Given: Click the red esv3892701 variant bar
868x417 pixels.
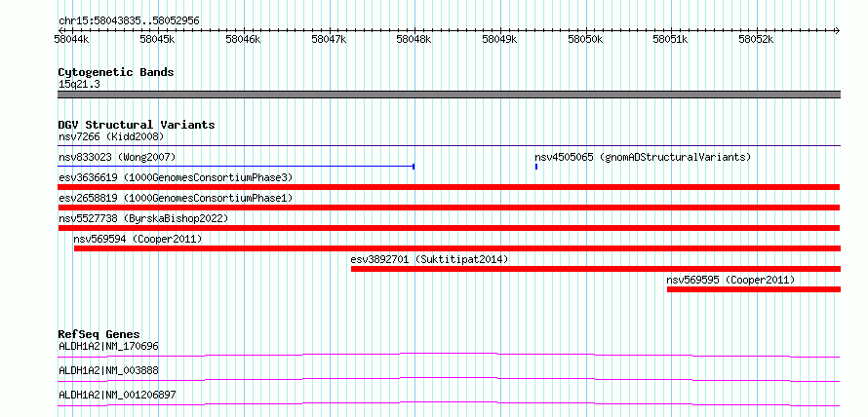Looking at the screenshot, I should [x=596, y=269].
